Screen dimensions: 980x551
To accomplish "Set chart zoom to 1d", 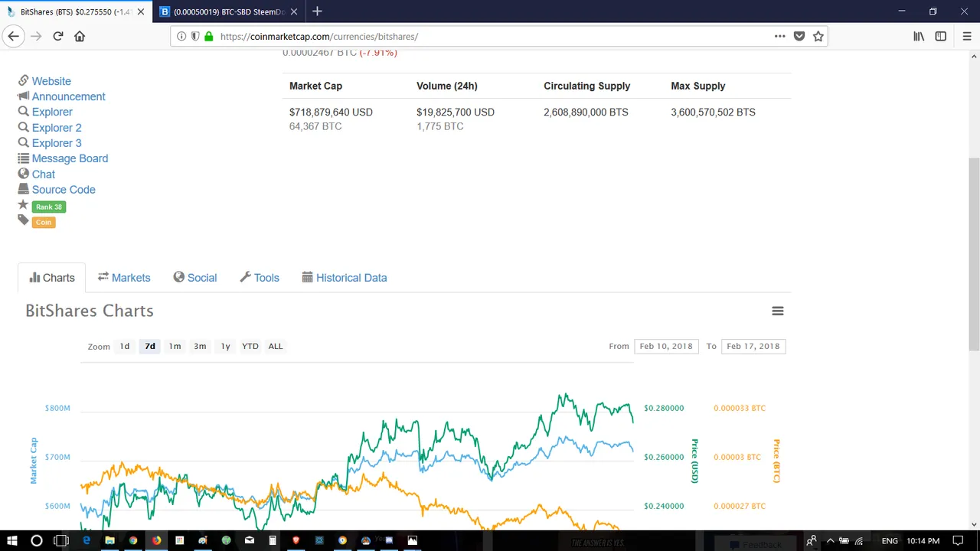I will click(125, 346).
